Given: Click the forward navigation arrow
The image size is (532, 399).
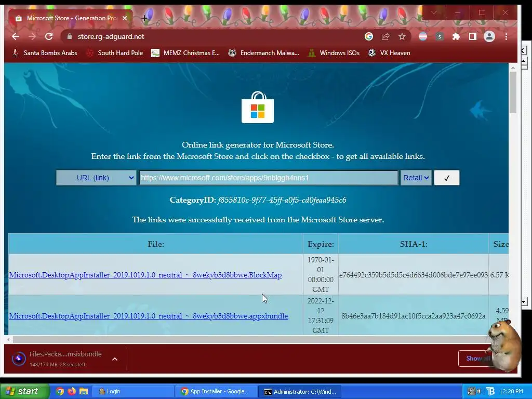Looking at the screenshot, I should tap(32, 37).
